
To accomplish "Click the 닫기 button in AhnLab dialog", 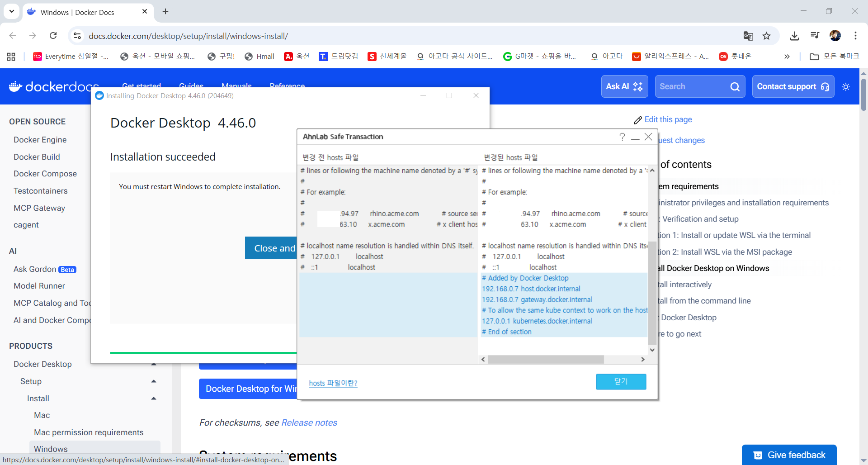I will 621,381.
